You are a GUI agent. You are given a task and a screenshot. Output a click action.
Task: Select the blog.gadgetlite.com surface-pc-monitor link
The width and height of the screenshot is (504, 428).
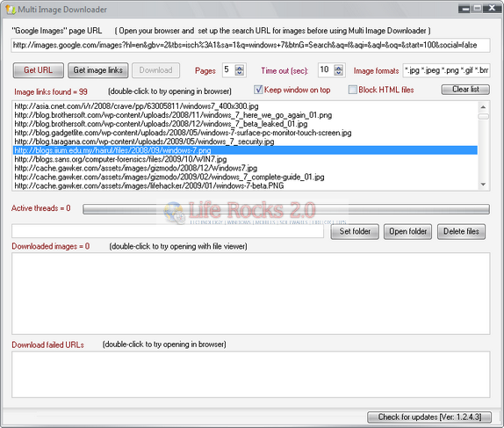click(x=245, y=133)
